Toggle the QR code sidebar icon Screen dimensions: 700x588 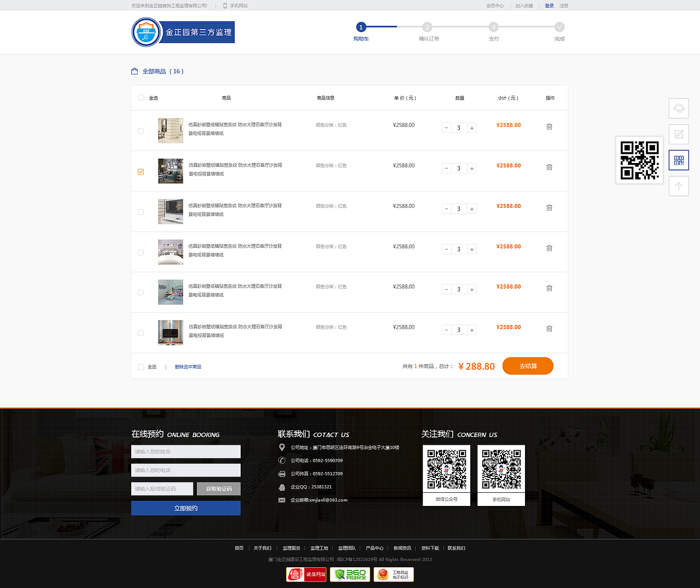(679, 160)
